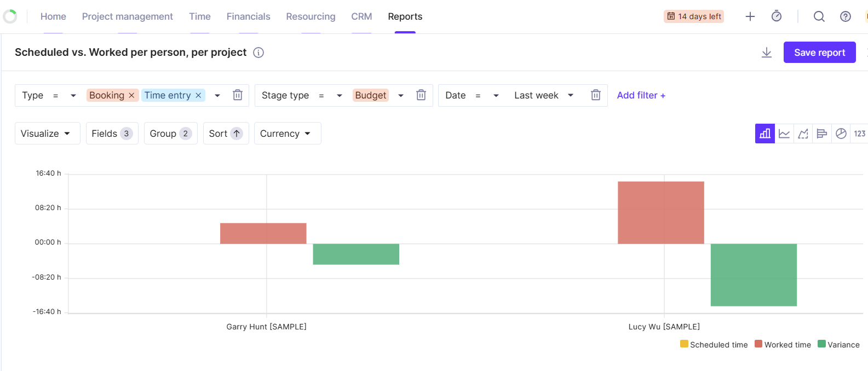The width and height of the screenshot is (868, 371).
Task: Open the help question mark icon
Action: (x=846, y=16)
